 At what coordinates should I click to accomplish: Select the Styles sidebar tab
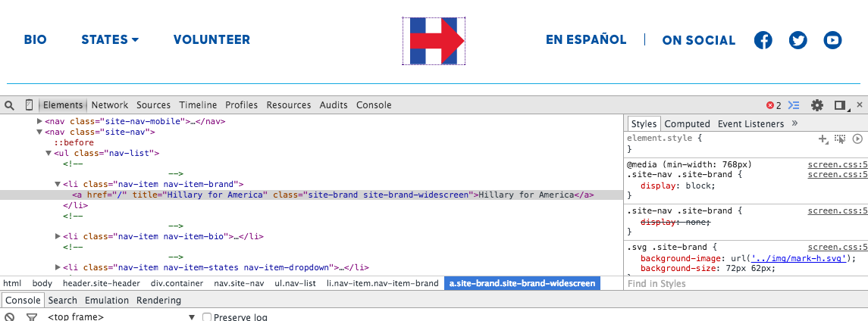click(x=644, y=123)
